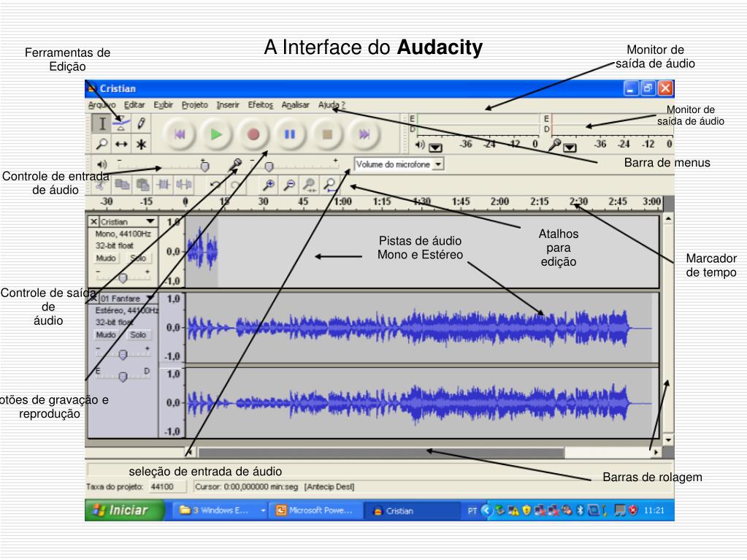Click the Redo arrow icon

235,185
